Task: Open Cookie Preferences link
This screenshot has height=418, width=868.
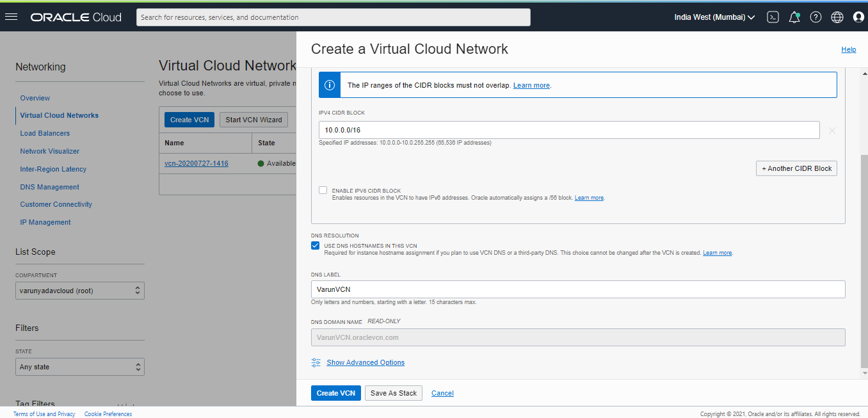Action: (x=108, y=414)
